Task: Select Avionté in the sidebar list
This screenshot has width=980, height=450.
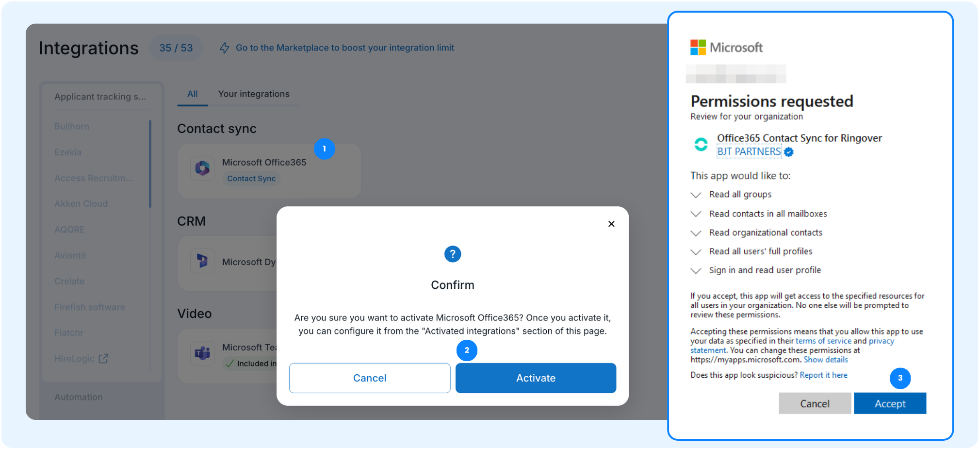Action: click(70, 255)
